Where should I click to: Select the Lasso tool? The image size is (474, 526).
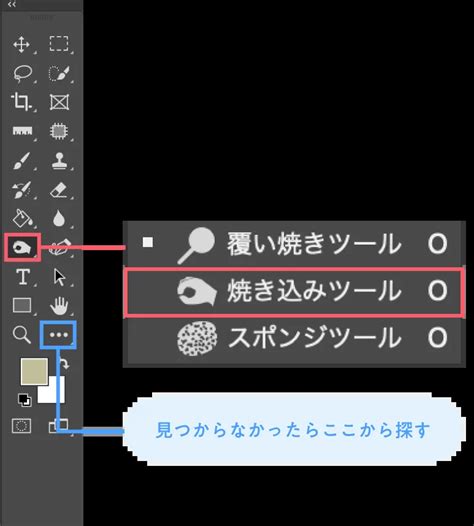click(x=22, y=73)
